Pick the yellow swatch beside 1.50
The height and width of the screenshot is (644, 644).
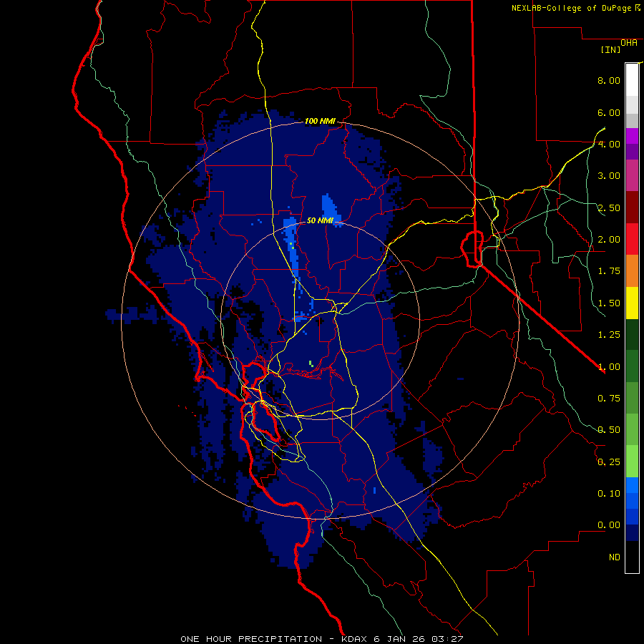[x=632, y=303]
